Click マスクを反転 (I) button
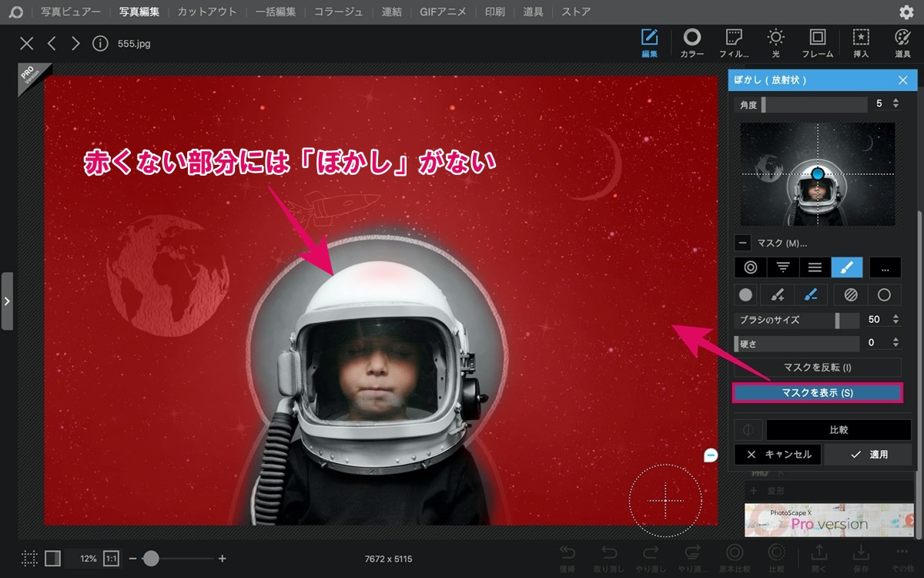Image resolution: width=924 pixels, height=578 pixels. tap(817, 367)
